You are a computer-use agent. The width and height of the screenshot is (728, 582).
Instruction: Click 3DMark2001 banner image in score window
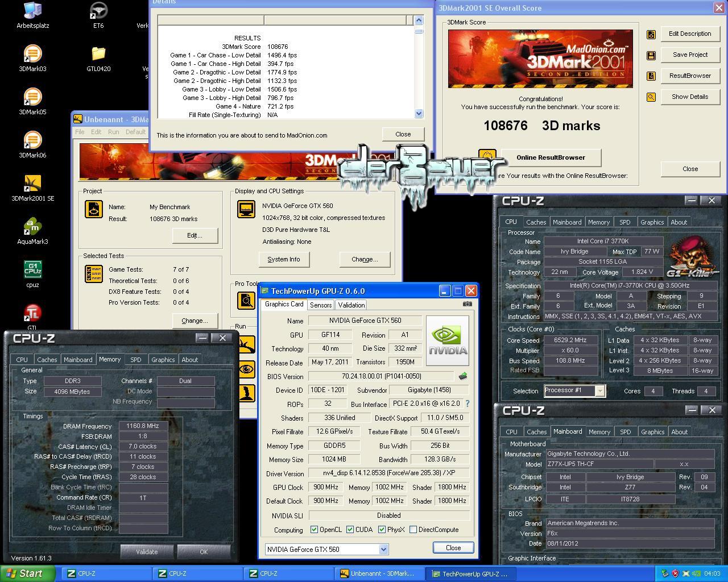(540, 59)
